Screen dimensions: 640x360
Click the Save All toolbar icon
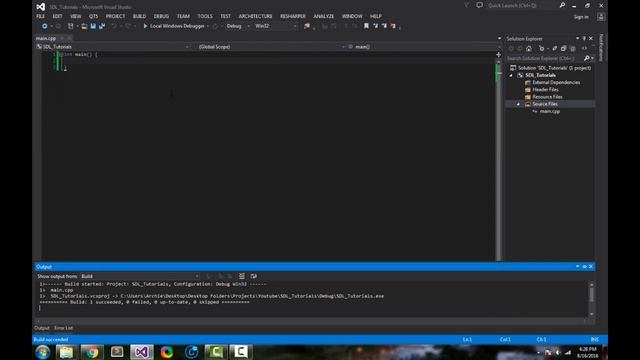pos(102,26)
